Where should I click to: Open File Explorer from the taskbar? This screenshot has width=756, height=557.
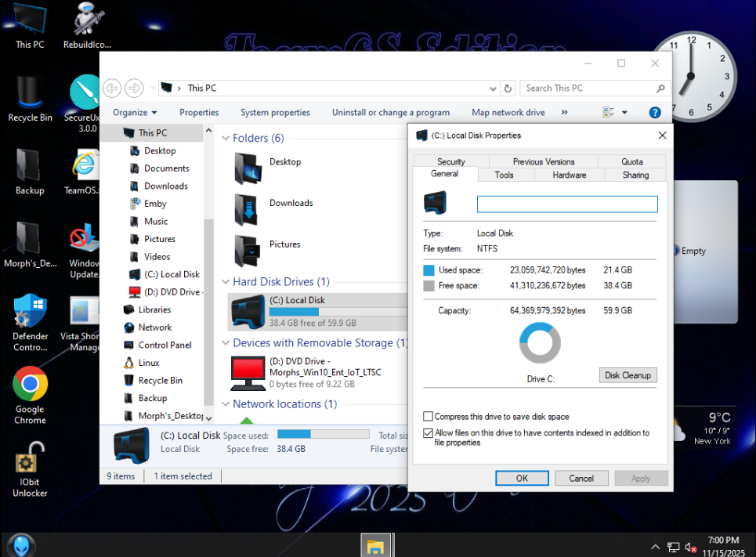[375, 545]
